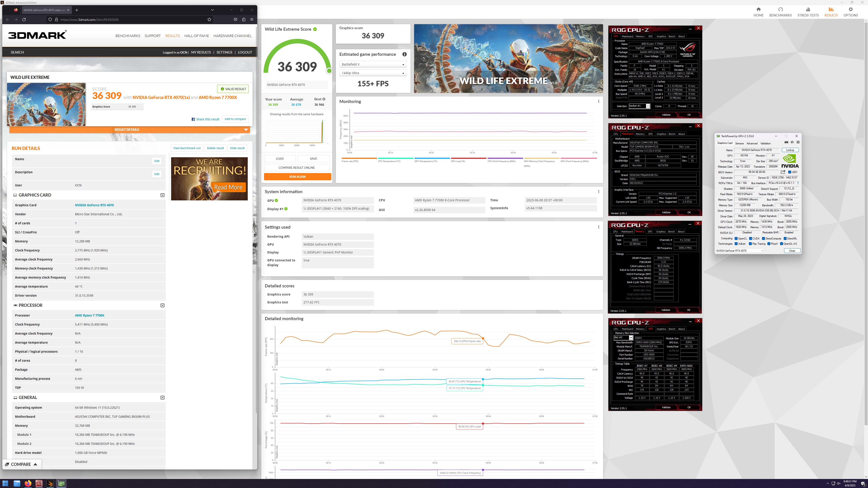Toggle the Result Details orange bar
The height and width of the screenshot is (488, 868).
[129, 130]
